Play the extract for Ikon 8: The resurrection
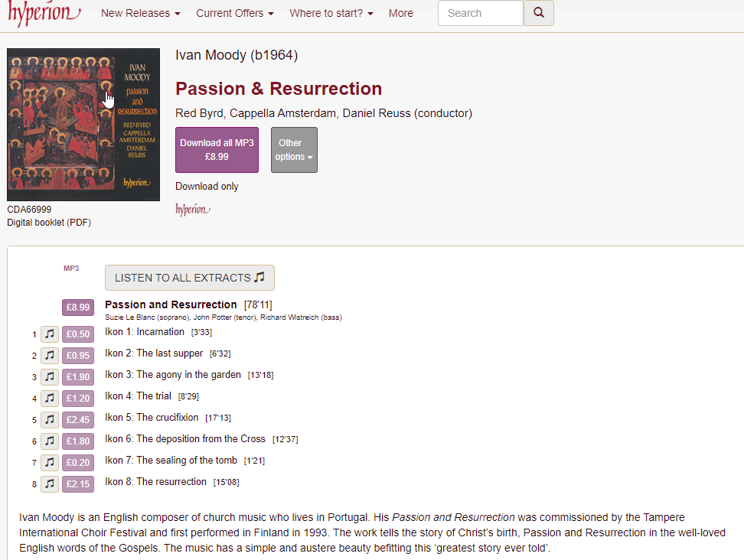Viewport: 744px width, 560px height. click(49, 483)
